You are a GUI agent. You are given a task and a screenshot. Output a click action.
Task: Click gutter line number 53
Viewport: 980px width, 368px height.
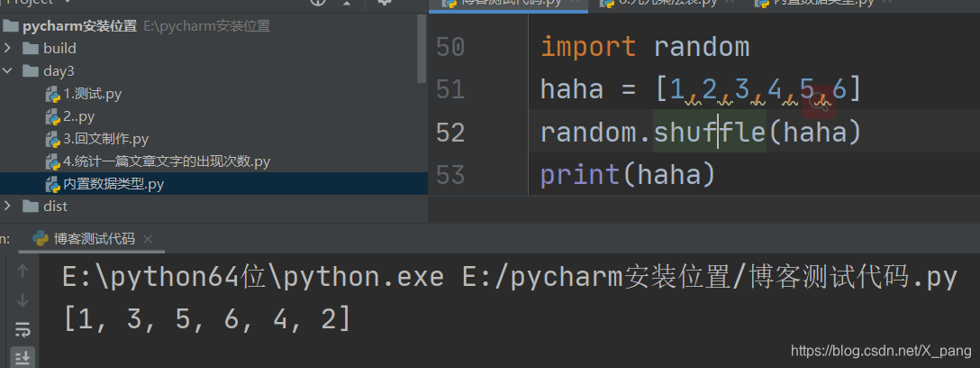point(450,175)
